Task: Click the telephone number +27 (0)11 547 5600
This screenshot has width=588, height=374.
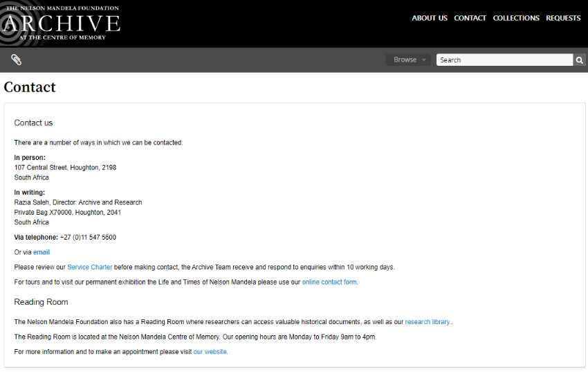Action: tap(88, 238)
